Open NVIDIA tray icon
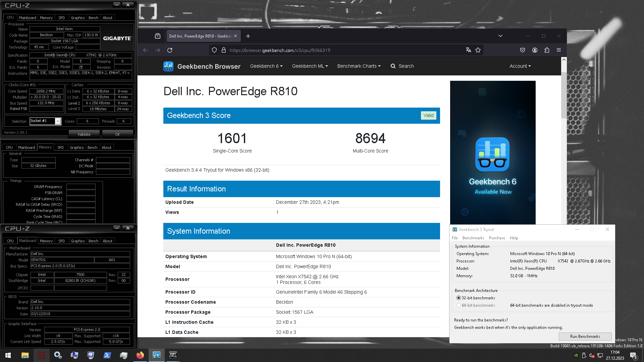 pos(576,355)
